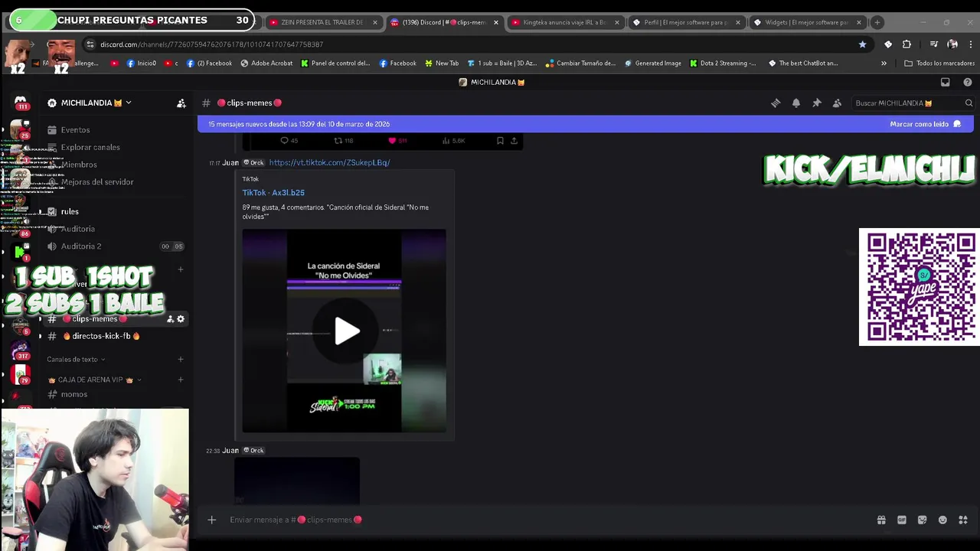
Task: Open Chrome extensions puzzle icon
Action: tap(906, 44)
